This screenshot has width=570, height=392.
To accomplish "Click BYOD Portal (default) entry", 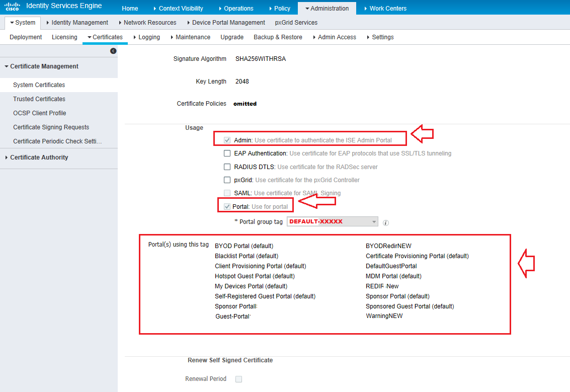I will 244,246.
